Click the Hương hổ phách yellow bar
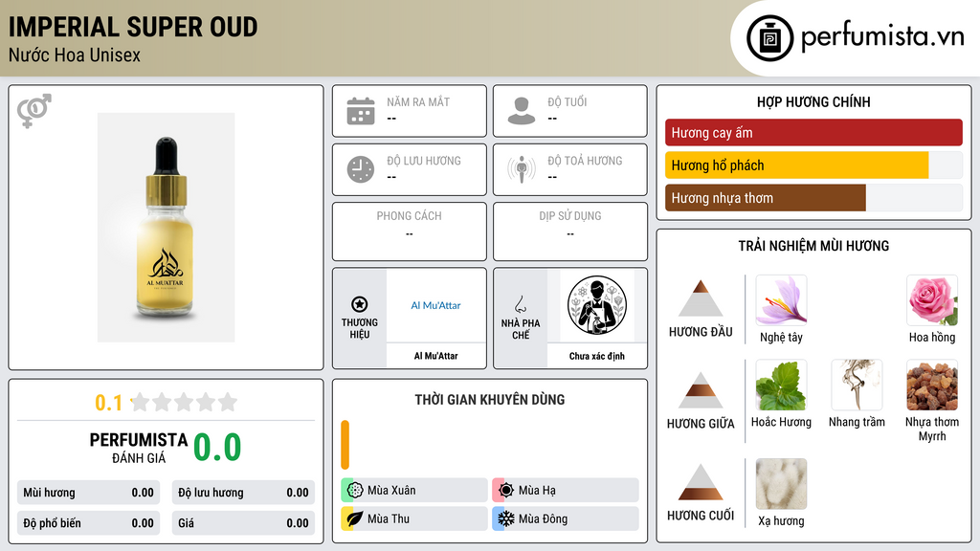The width and height of the screenshot is (980, 551). (797, 165)
